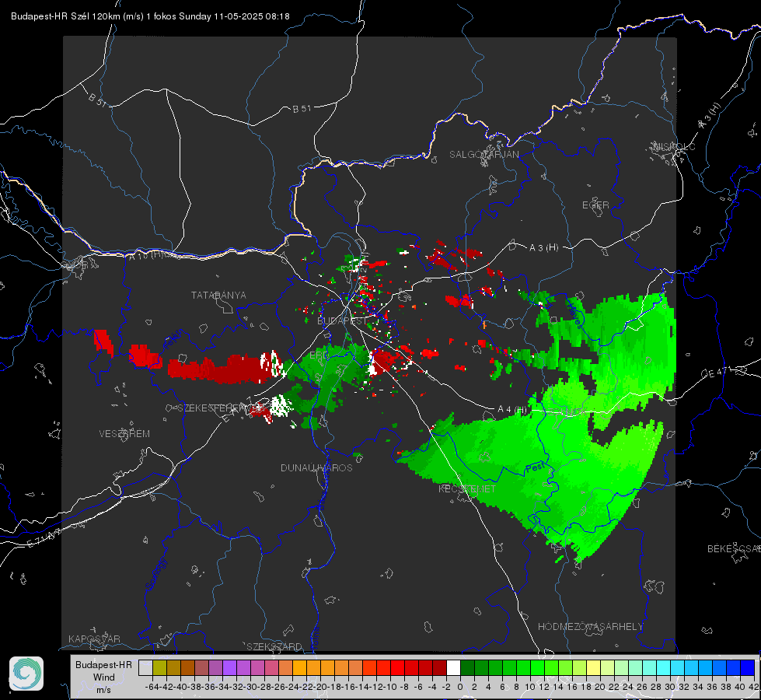This screenshot has height=700, width=761.
Task: Click the VESZPRÉM city label
Action: pos(124,434)
